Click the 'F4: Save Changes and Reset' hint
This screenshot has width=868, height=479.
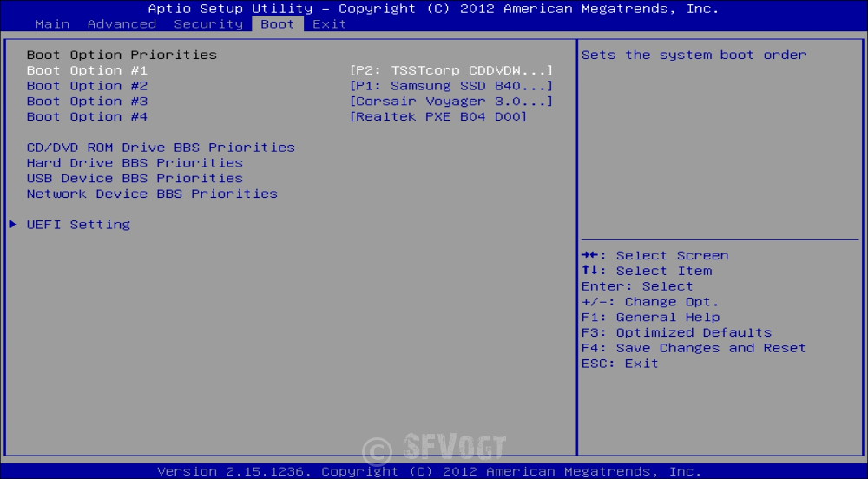tap(694, 349)
